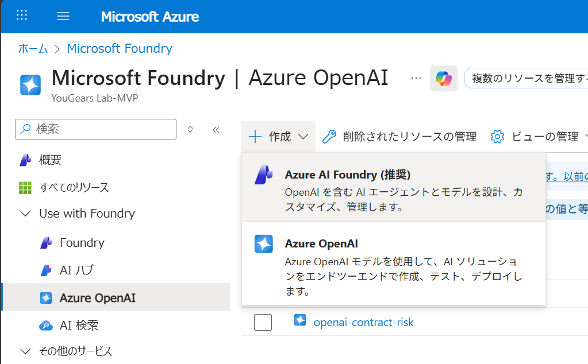Open AI 検索 in the sidebar
This screenshot has height=364, width=588.
(79, 325)
